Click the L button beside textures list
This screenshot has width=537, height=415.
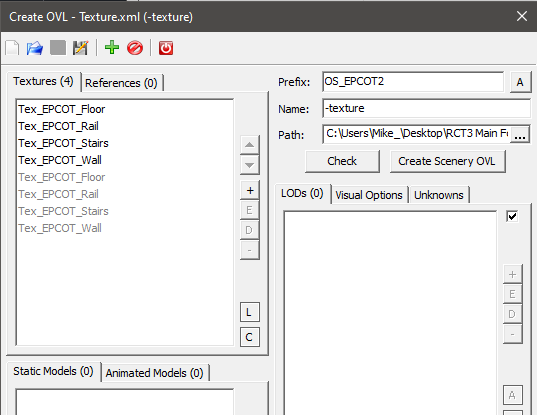click(249, 312)
